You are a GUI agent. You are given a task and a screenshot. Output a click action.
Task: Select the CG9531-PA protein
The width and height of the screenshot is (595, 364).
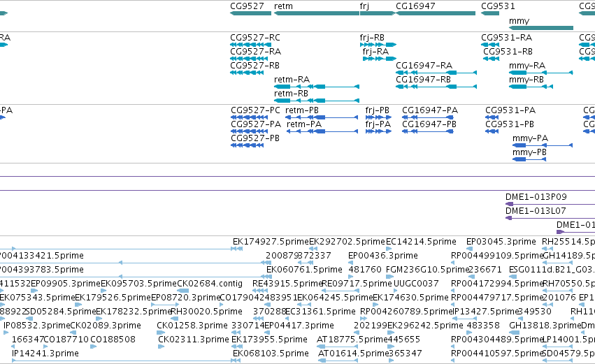(492, 117)
